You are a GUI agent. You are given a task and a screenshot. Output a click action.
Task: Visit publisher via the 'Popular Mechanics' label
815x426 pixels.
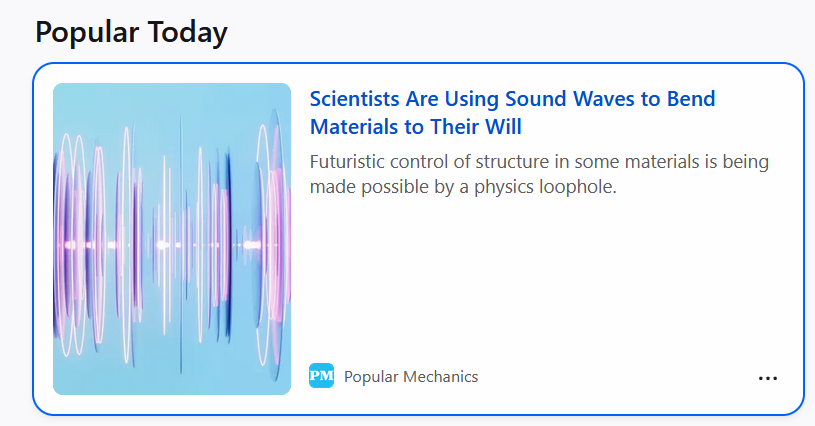[411, 377]
